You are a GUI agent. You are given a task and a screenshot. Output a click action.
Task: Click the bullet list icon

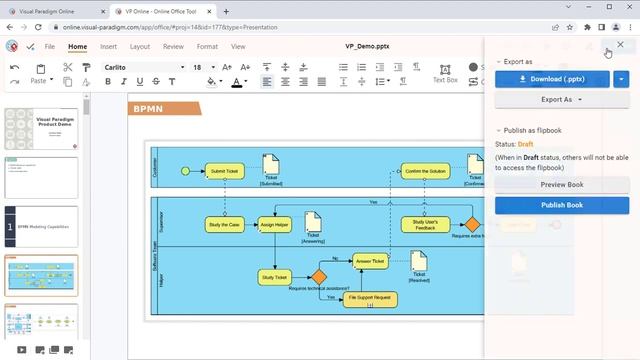pos(343,67)
